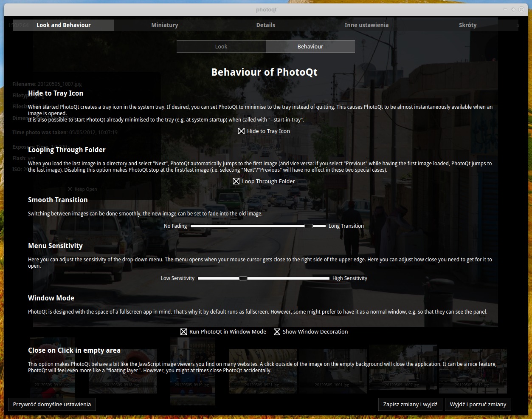This screenshot has height=419, width=532.
Task: Click the Close on Click in empty area heading
Action: 74,351
